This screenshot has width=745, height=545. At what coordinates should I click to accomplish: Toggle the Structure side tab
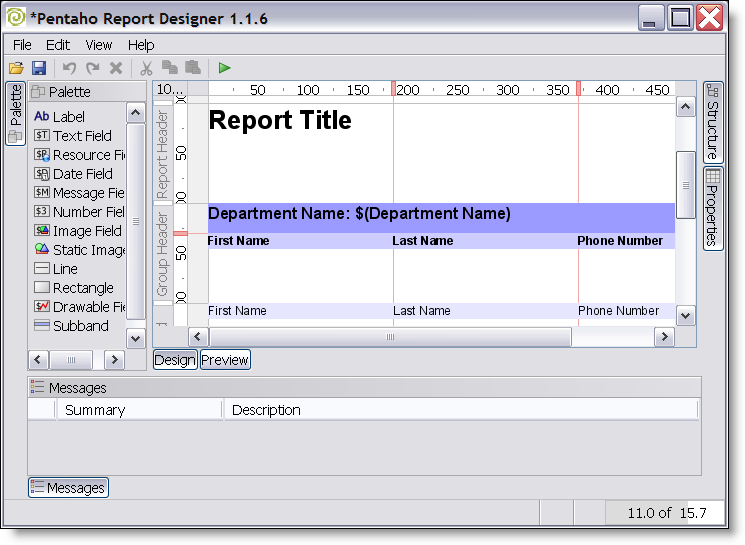pos(713,122)
